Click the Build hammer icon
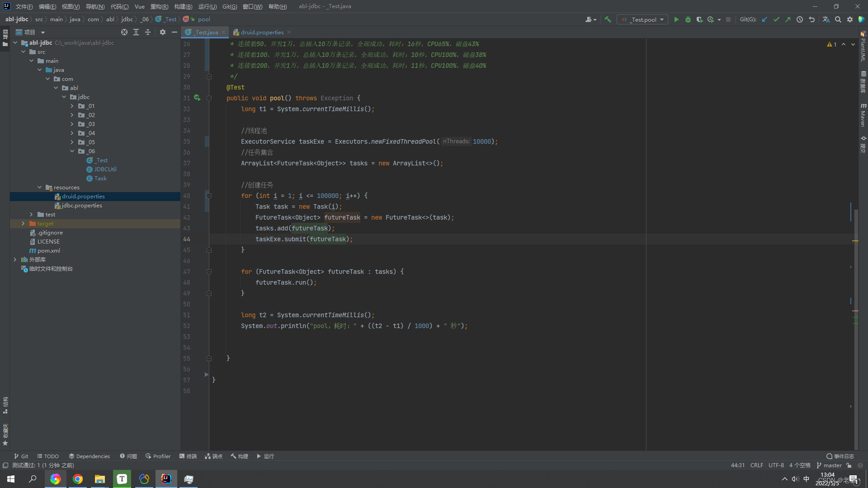 [x=608, y=19]
